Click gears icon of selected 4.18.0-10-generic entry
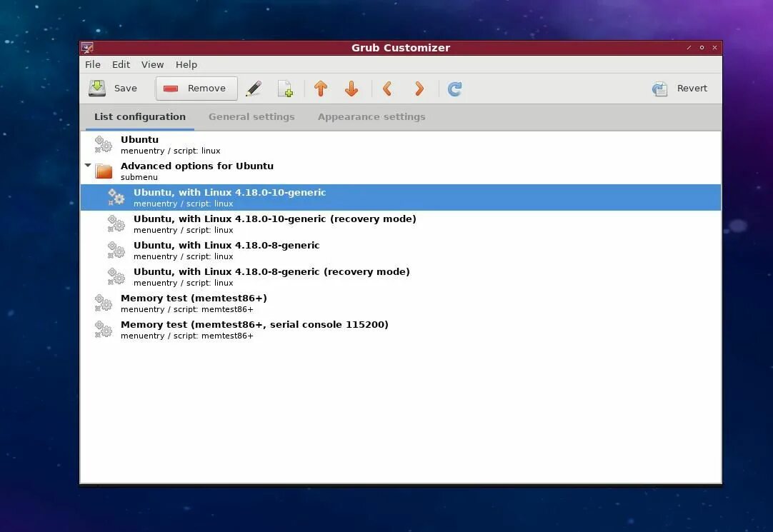The image size is (773, 532). [116, 197]
